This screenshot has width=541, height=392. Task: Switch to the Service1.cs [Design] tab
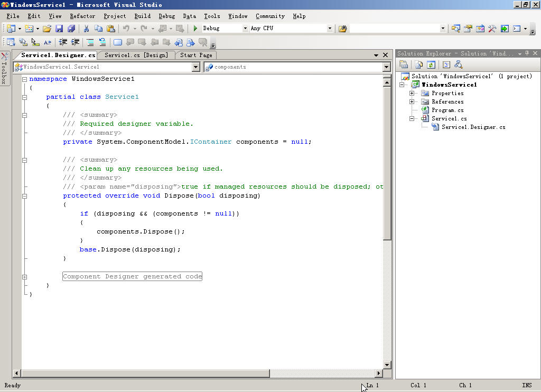[x=136, y=55]
